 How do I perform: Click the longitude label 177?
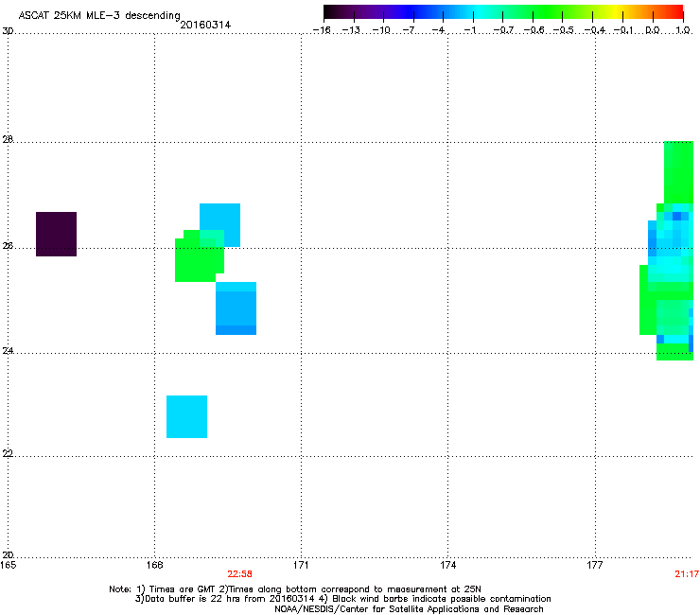click(595, 565)
